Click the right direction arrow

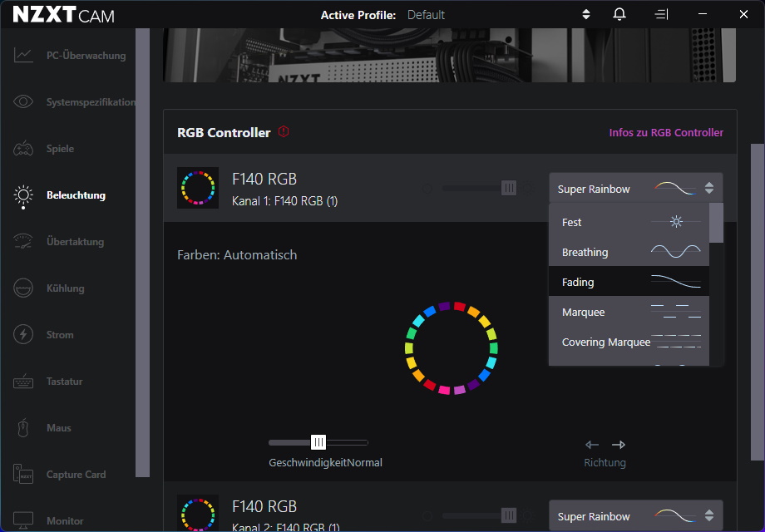coord(619,445)
